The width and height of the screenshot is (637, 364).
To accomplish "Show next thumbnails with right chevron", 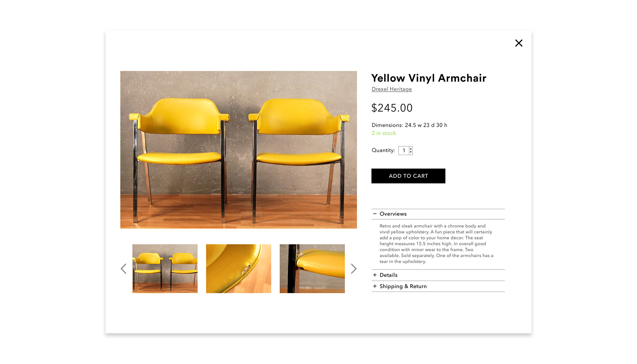I will [354, 268].
